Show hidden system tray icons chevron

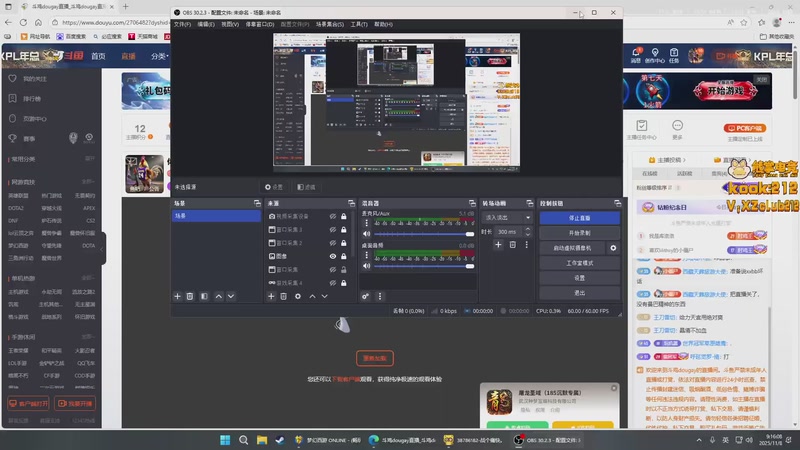click(698, 440)
